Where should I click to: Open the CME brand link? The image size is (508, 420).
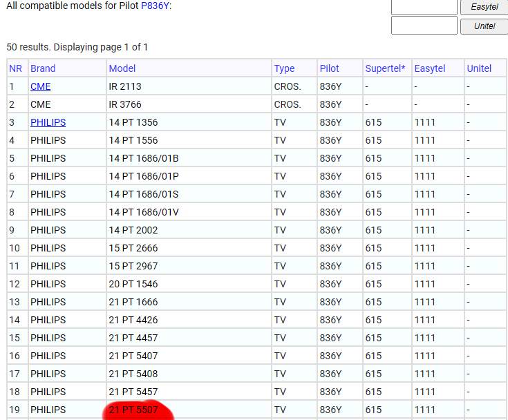tap(40, 86)
